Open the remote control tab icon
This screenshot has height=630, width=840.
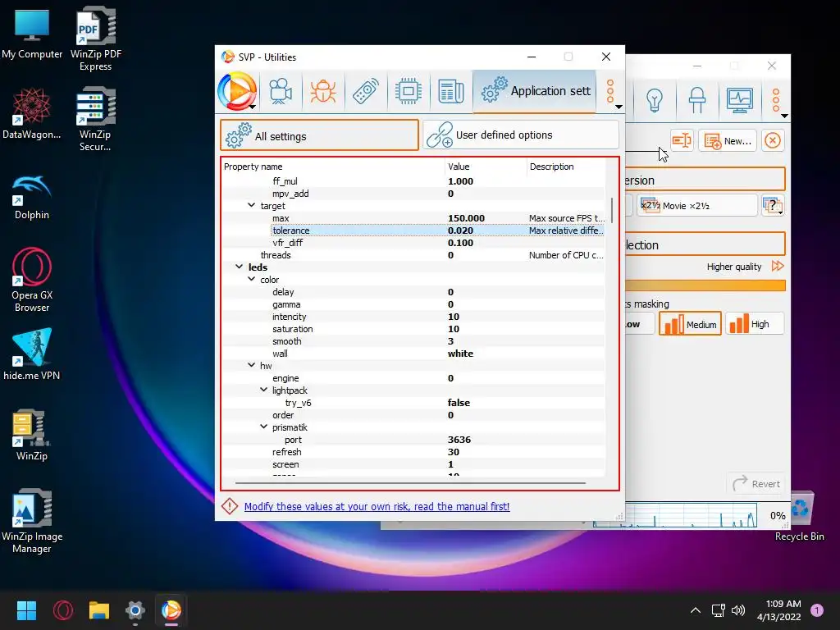click(x=366, y=92)
